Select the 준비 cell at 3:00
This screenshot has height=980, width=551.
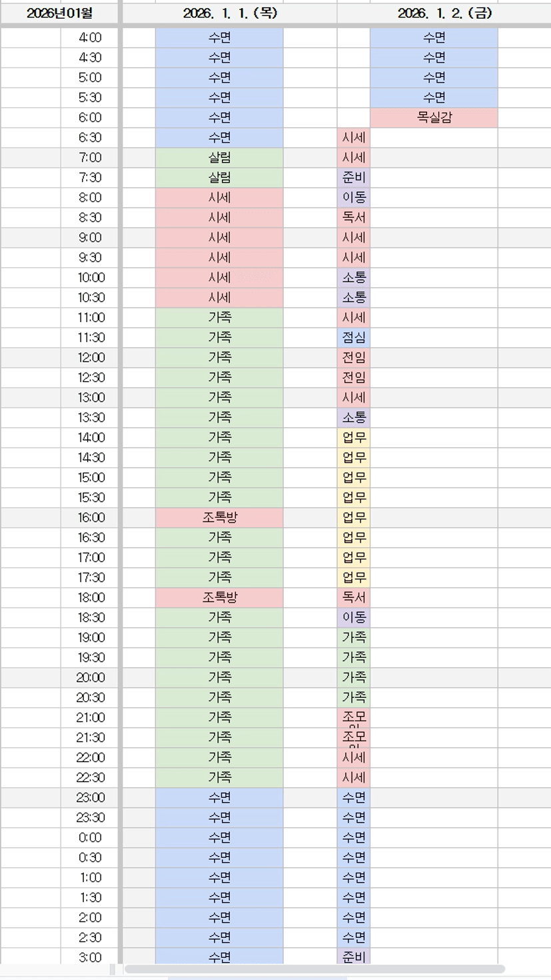click(354, 957)
